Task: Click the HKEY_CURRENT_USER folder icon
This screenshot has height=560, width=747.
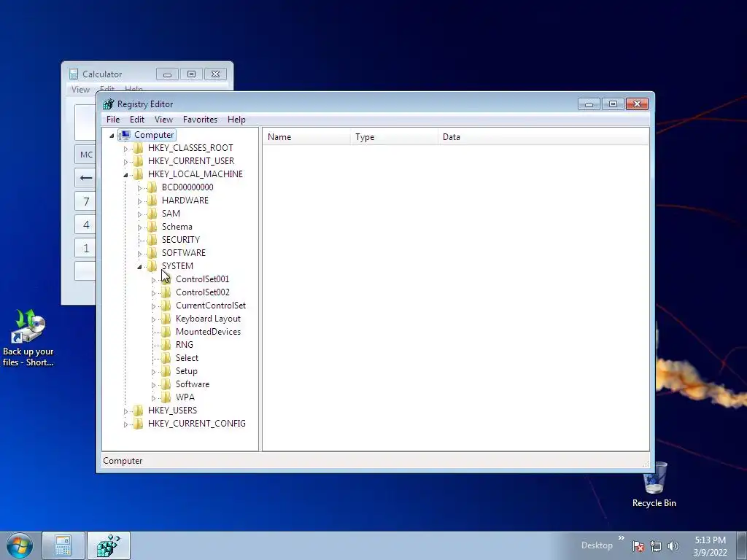Action: coord(138,161)
